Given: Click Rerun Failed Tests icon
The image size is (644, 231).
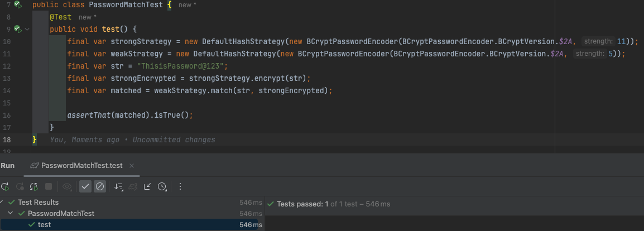Looking at the screenshot, I should coord(20,186).
